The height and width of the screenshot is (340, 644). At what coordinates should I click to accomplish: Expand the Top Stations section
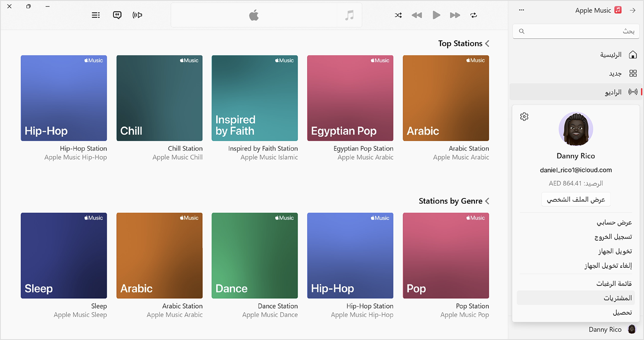(488, 43)
